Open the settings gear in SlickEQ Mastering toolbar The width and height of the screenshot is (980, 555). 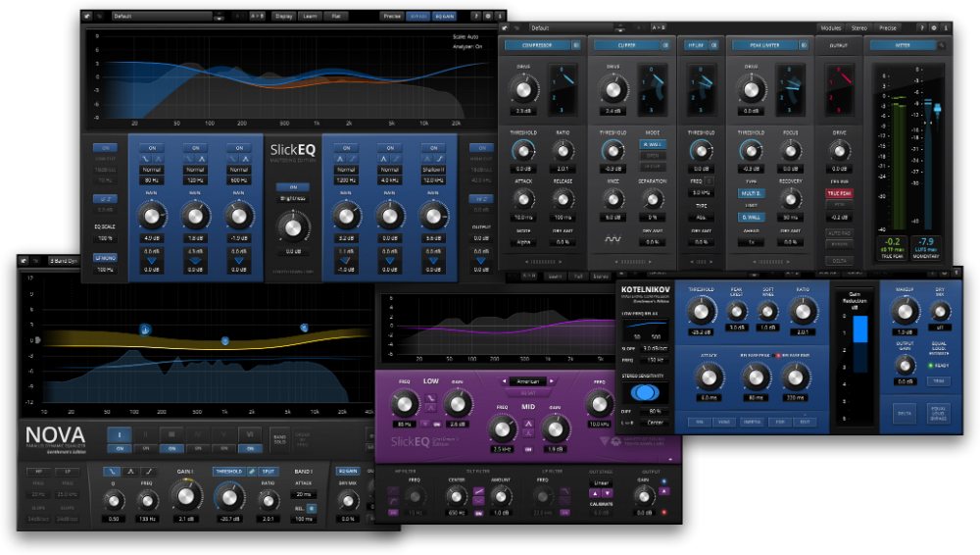pyautogui.click(x=488, y=17)
